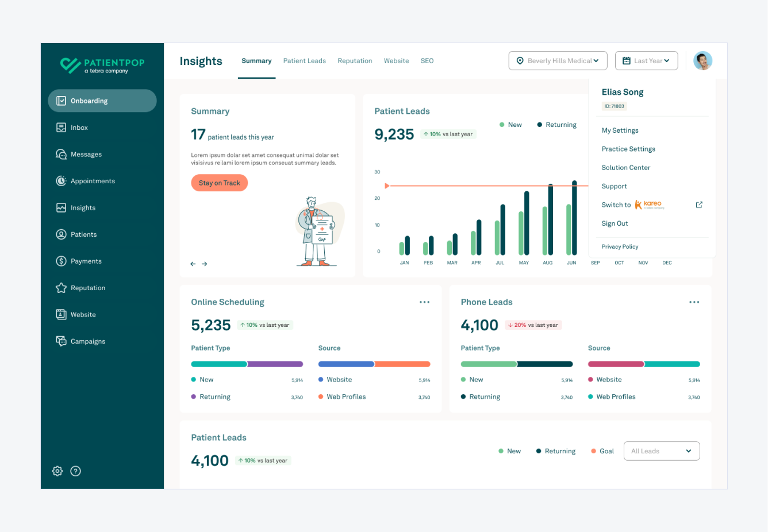Click the orange goal line marker
Screen dimensions: 768x532
click(x=387, y=186)
